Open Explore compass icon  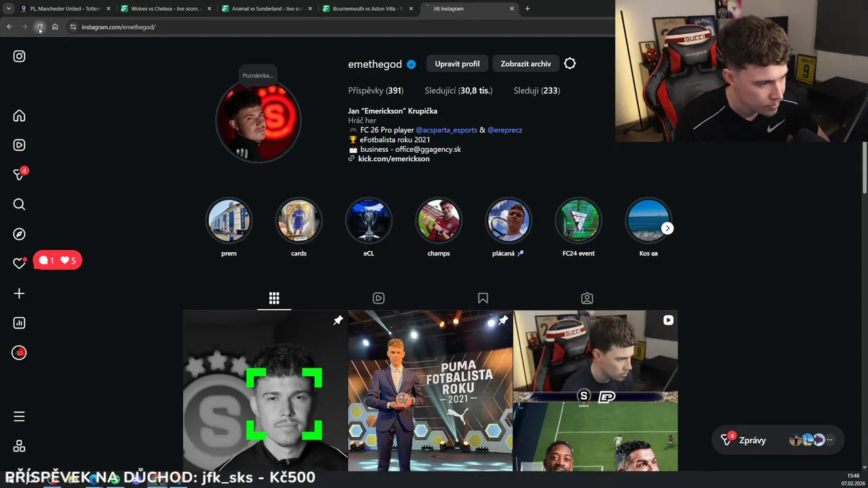20,234
